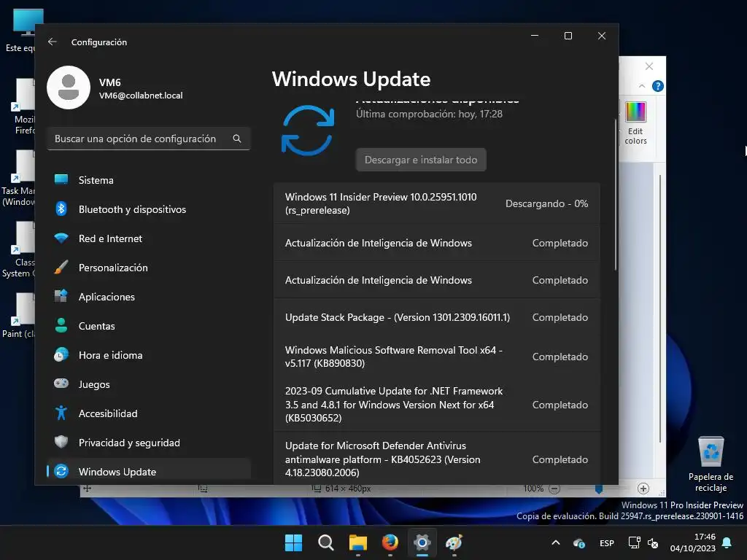The width and height of the screenshot is (747, 560).
Task: Click in Buscar una opción de configuración field
Action: tap(149, 139)
